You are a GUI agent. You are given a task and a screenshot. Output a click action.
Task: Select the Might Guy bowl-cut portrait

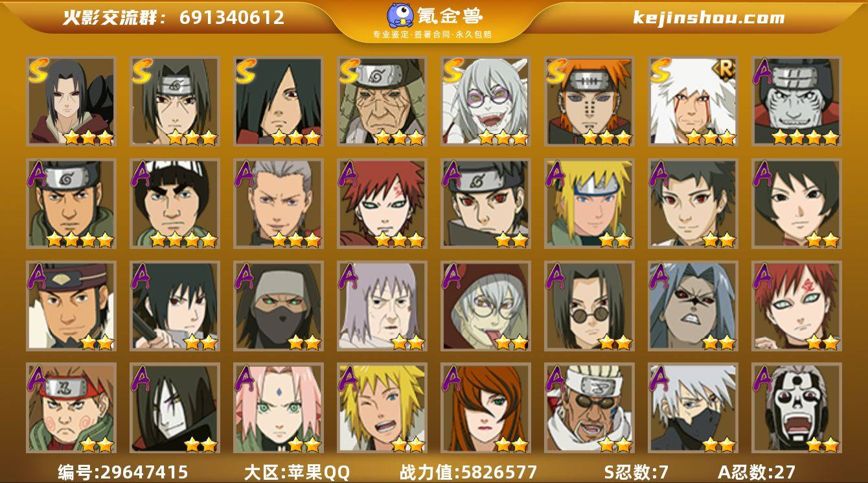[x=175, y=204]
